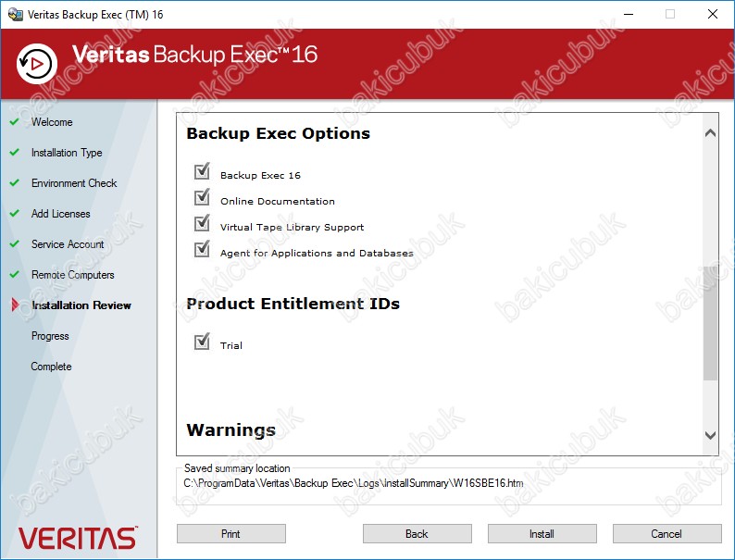Viewport: 735px width, 560px height.
Task: Click the scroll down arrow in review pane
Action: tap(710, 435)
